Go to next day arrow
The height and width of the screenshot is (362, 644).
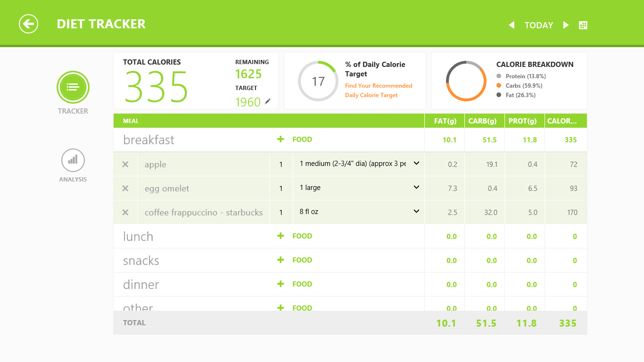pyautogui.click(x=566, y=25)
